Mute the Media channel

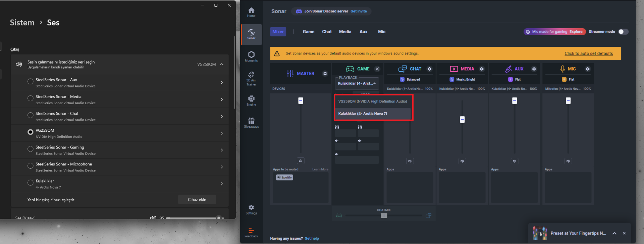tap(462, 161)
